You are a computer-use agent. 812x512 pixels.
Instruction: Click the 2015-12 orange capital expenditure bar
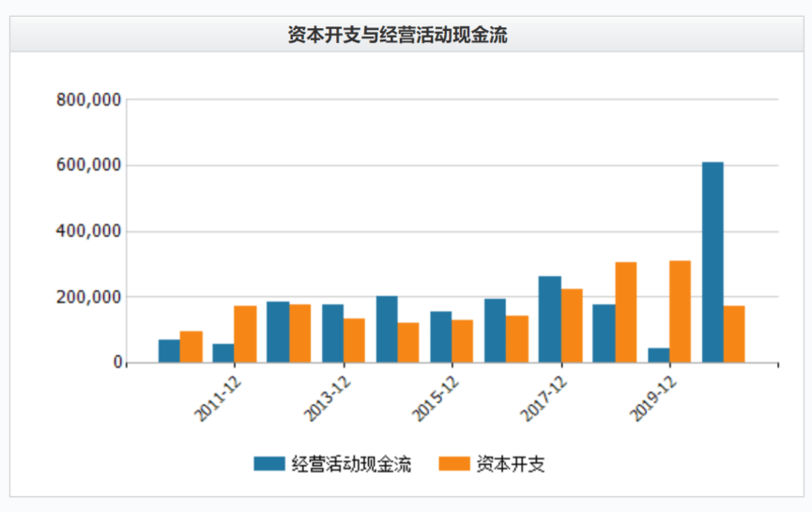[x=463, y=341]
